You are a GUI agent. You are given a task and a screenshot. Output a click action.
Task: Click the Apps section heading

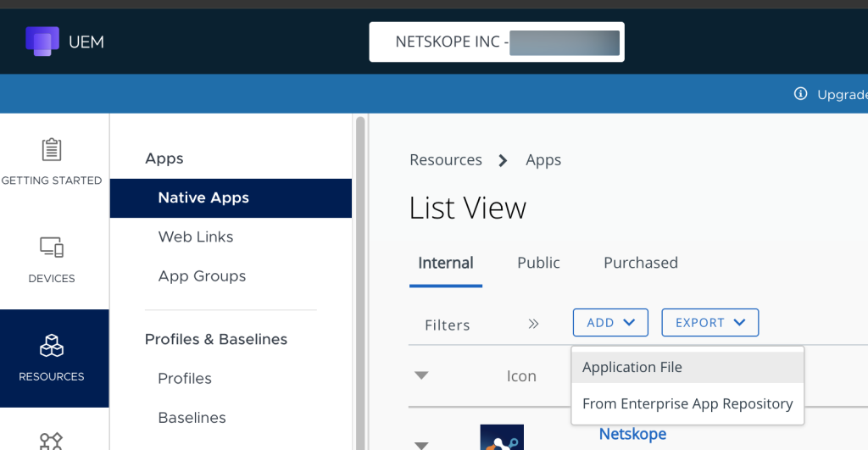164,158
